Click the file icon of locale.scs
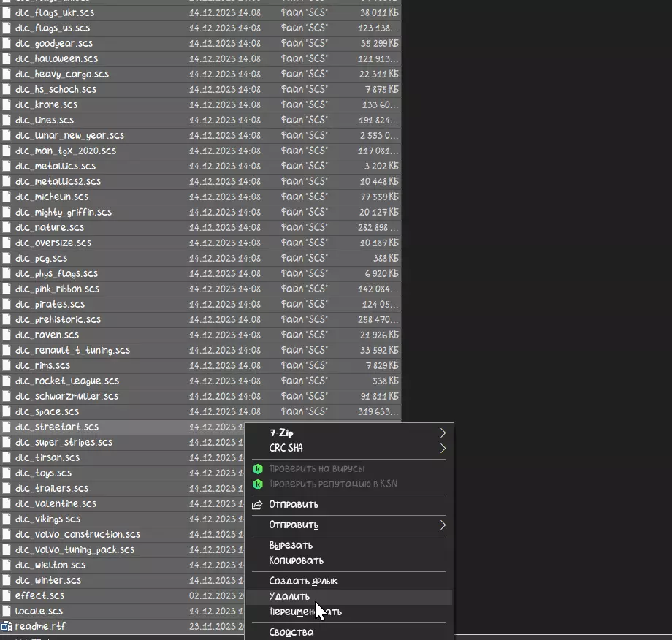The height and width of the screenshot is (640, 672). (7, 611)
